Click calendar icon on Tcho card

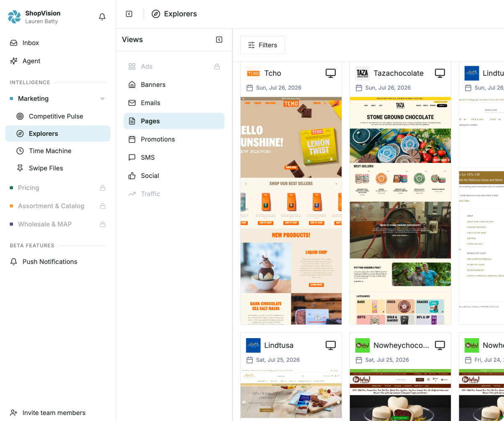tap(249, 88)
